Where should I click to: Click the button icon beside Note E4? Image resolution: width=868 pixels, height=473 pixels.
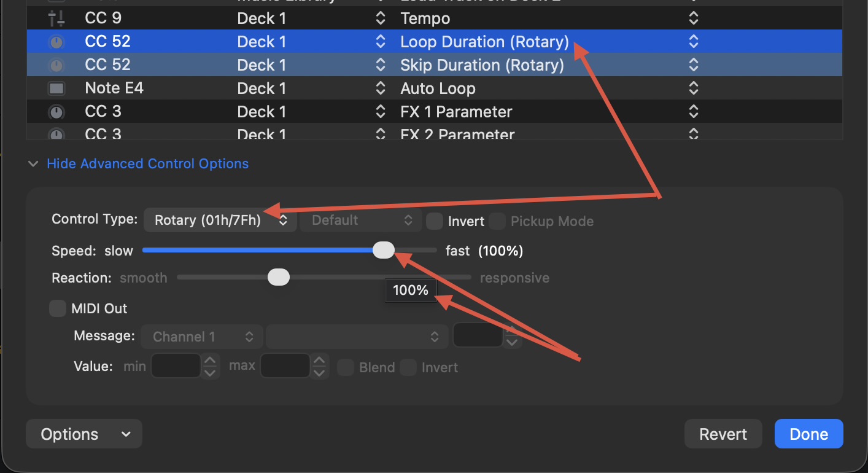tap(56, 88)
